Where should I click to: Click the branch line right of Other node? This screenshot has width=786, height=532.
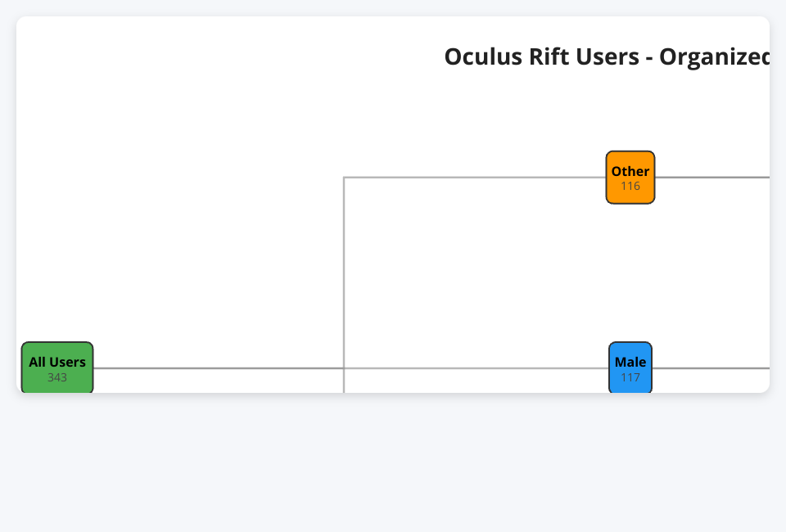[712, 177]
